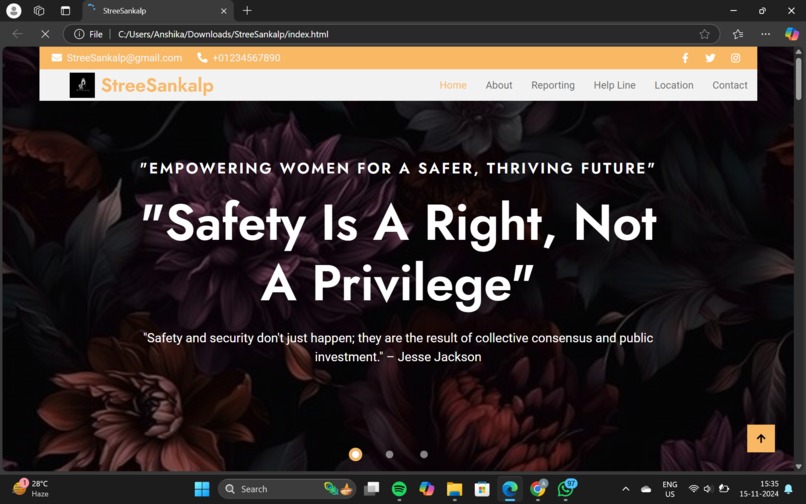Select the third carousel slide indicator

tap(424, 455)
